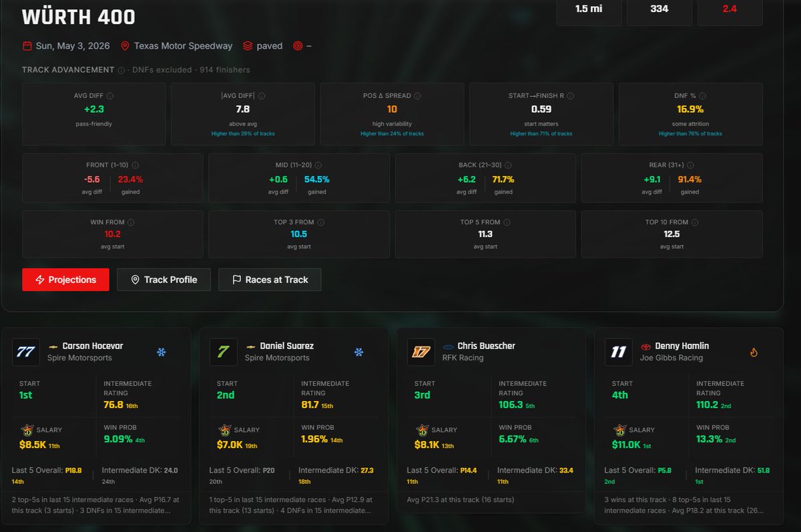The width and height of the screenshot is (801, 532).
Task: Click Carson Hocevar's cold snowflake icon
Action: click(161, 352)
